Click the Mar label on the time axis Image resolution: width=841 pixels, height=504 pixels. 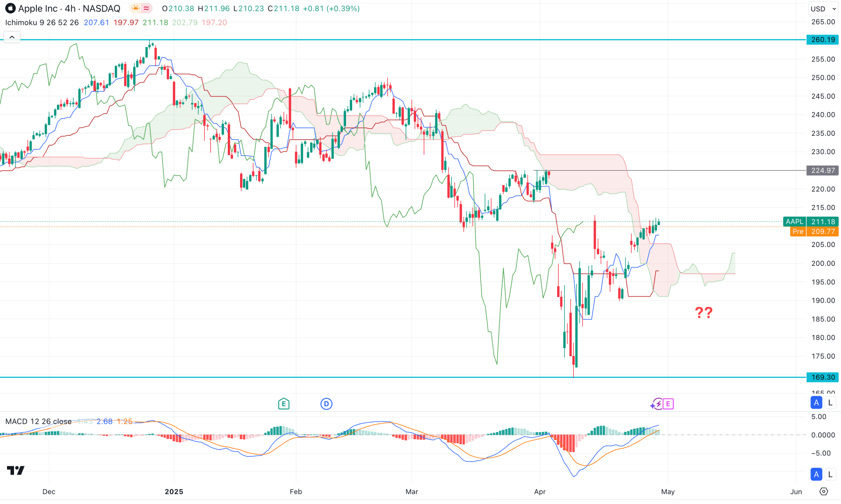tap(412, 491)
